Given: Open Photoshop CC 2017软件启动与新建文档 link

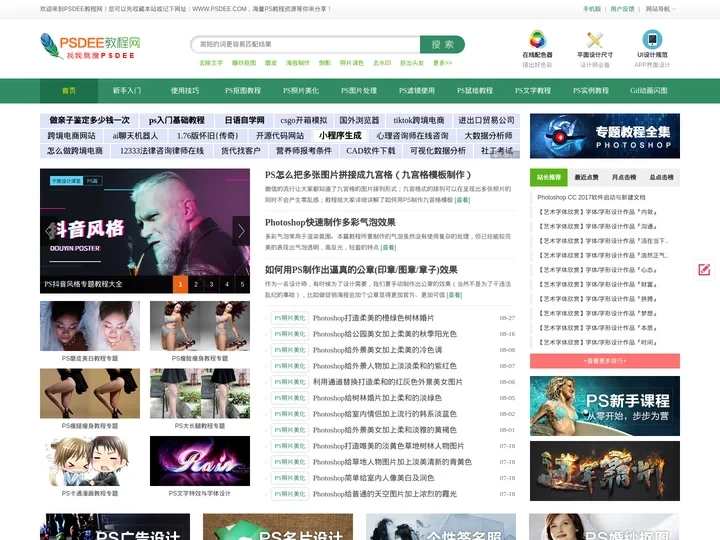Looking at the screenshot, I should pyautogui.click(x=591, y=197).
